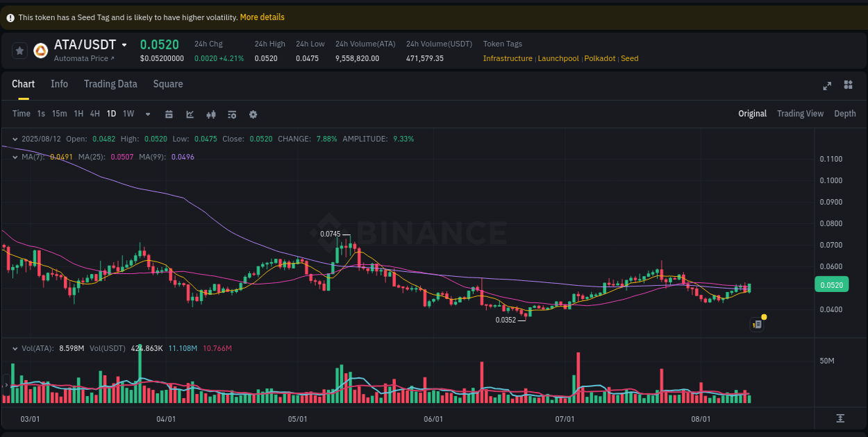This screenshot has width=868, height=437.
Task: Open the date range picker icon
Action: pyautogui.click(x=169, y=114)
